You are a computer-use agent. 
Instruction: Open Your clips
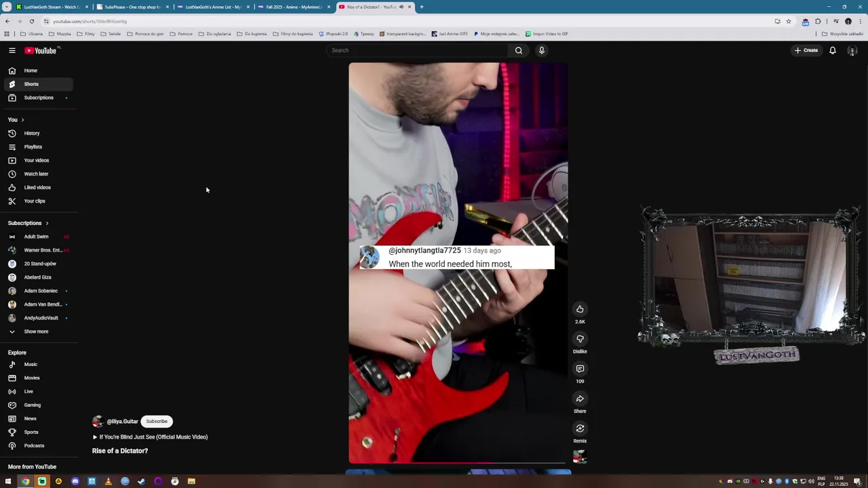(38, 201)
